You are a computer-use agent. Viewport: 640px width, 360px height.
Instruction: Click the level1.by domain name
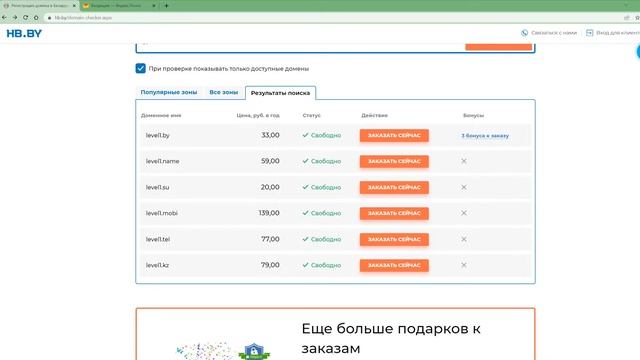coord(158,135)
